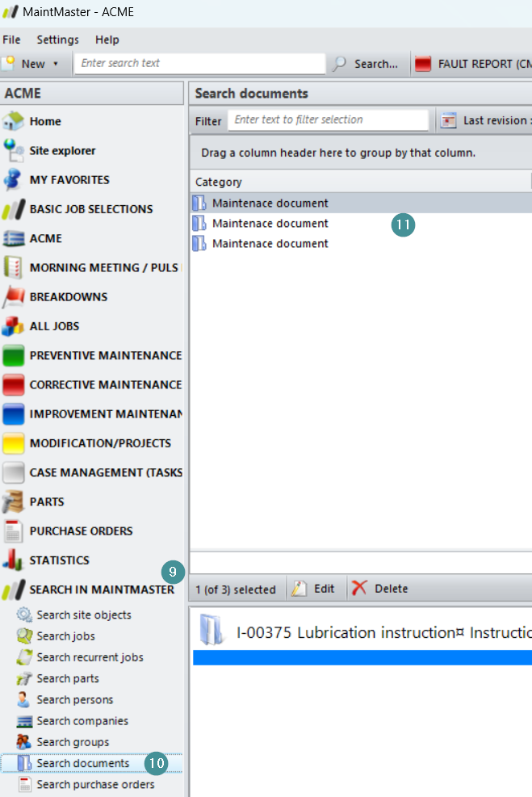This screenshot has height=797, width=532.
Task: Click the Edit pencil icon
Action: 300,589
